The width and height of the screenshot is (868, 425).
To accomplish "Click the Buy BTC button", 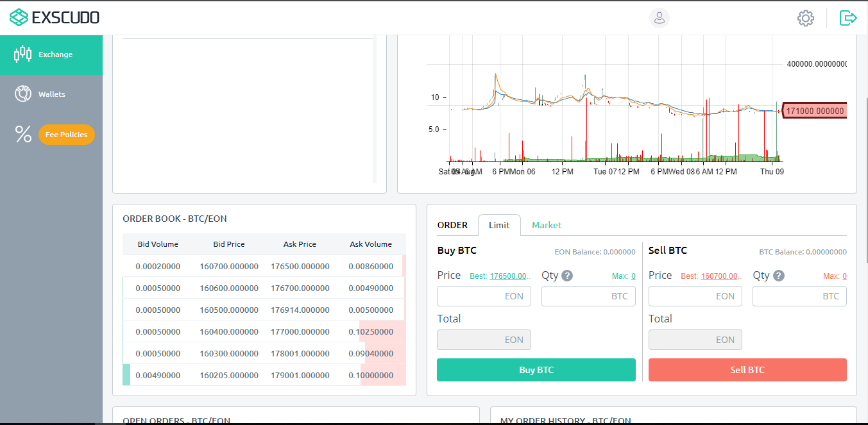I will pyautogui.click(x=536, y=370).
